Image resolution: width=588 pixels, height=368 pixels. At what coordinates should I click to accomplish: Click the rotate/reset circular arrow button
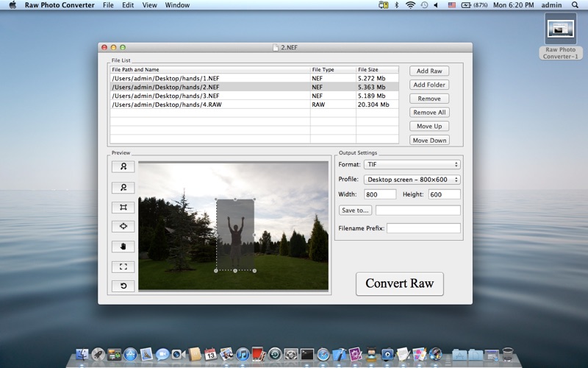(x=123, y=286)
